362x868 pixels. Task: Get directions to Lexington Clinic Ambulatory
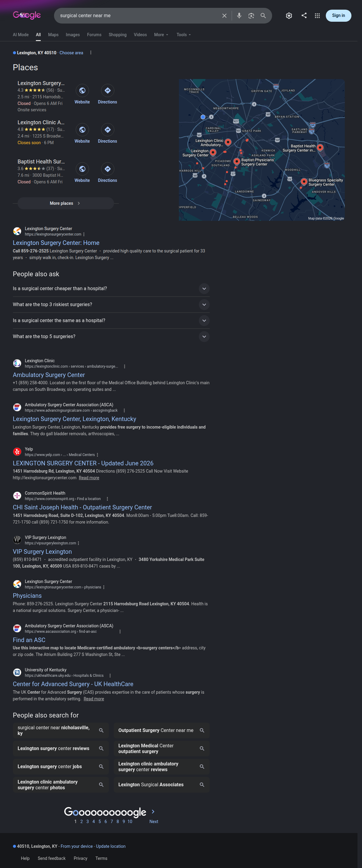(107, 133)
